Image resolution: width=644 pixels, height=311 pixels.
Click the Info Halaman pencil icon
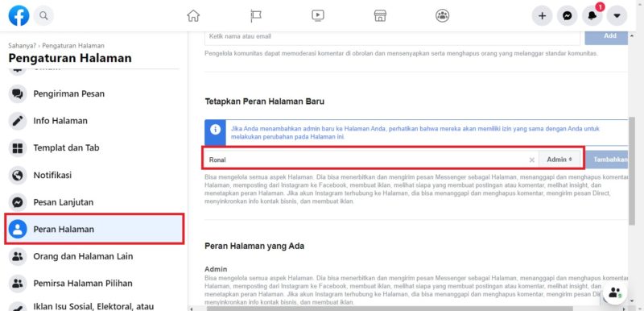pyautogui.click(x=18, y=121)
